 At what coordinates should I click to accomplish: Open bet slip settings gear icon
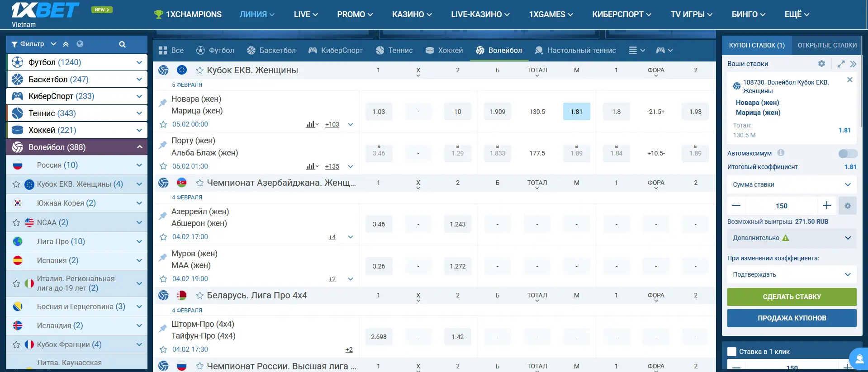(821, 64)
